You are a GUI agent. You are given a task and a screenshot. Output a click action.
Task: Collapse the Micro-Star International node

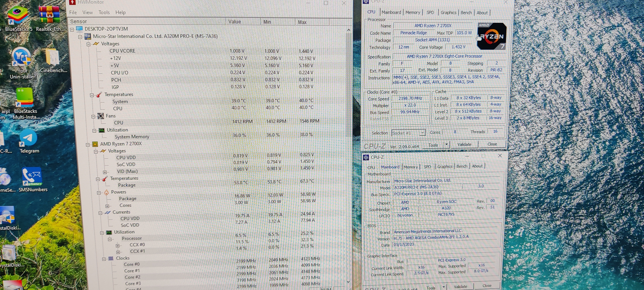[80, 37]
